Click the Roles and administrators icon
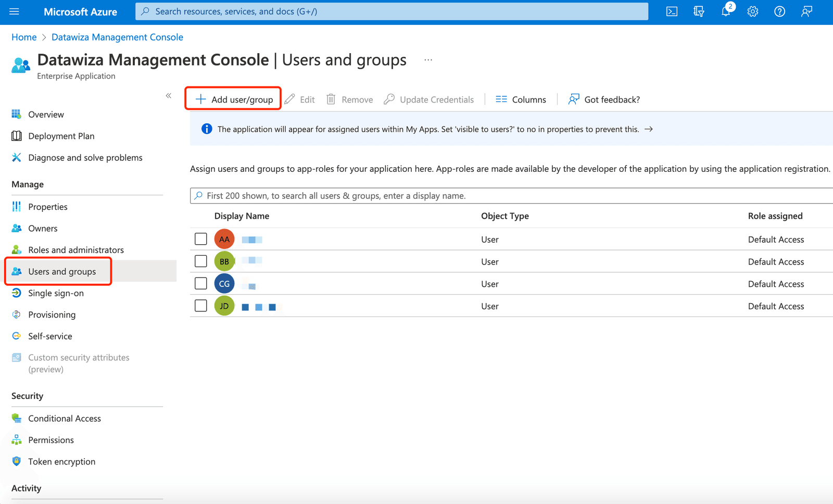833x504 pixels. click(17, 250)
